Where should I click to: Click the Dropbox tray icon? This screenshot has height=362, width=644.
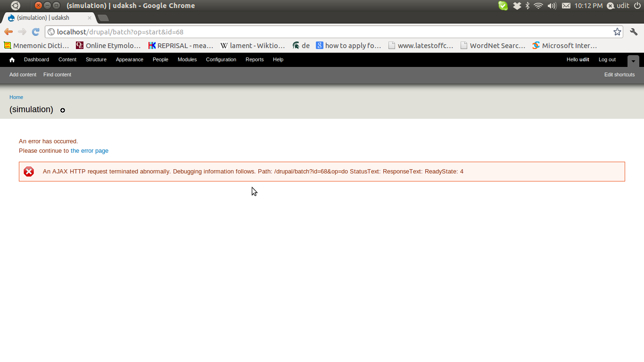point(517,6)
